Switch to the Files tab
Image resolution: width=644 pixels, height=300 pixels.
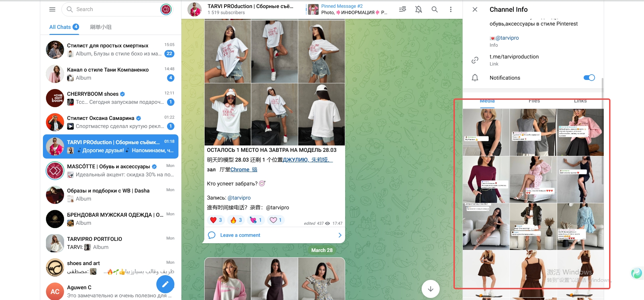point(534,101)
